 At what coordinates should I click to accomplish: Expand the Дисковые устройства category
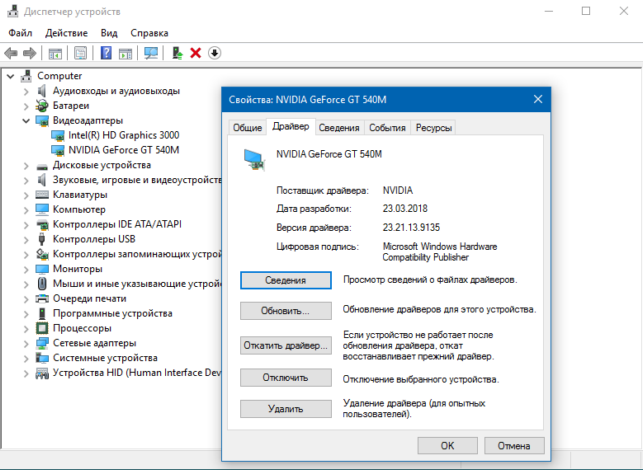[26, 166]
